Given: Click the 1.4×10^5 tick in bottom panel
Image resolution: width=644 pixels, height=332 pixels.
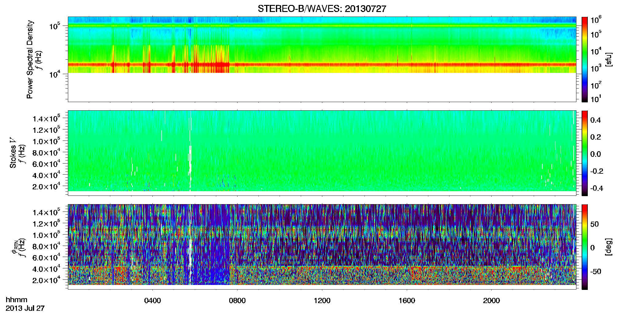Looking at the screenshot, I should [x=46, y=212].
